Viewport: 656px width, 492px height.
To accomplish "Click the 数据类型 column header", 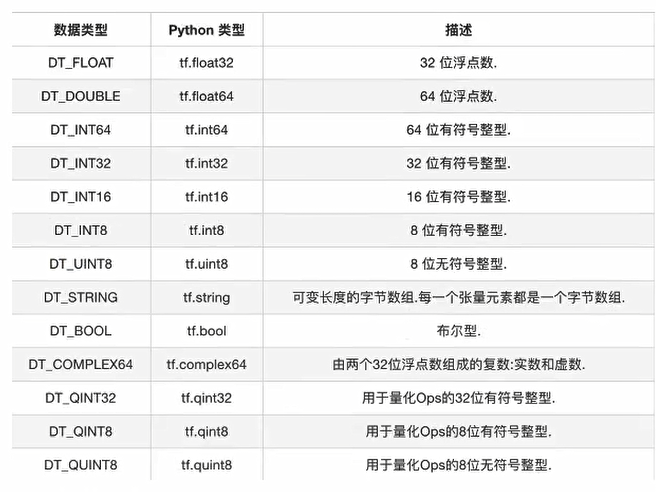I will 81,30.
